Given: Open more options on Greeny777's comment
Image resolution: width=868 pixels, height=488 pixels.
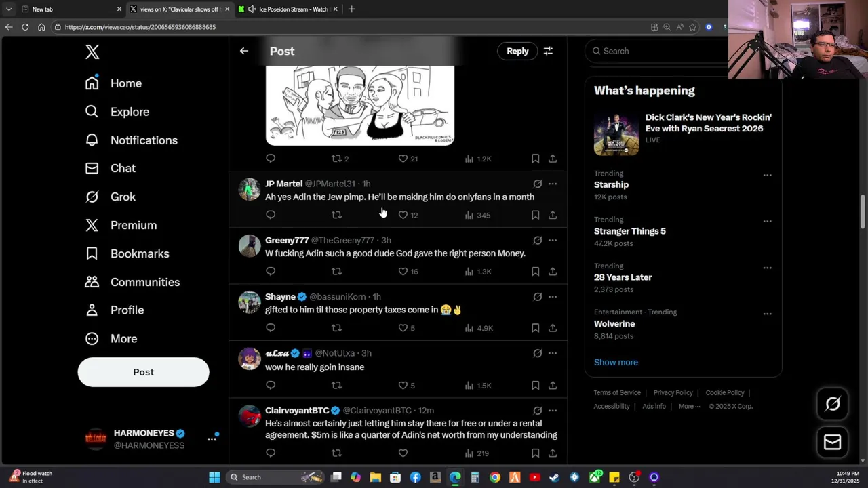Looking at the screenshot, I should pyautogui.click(x=553, y=240).
